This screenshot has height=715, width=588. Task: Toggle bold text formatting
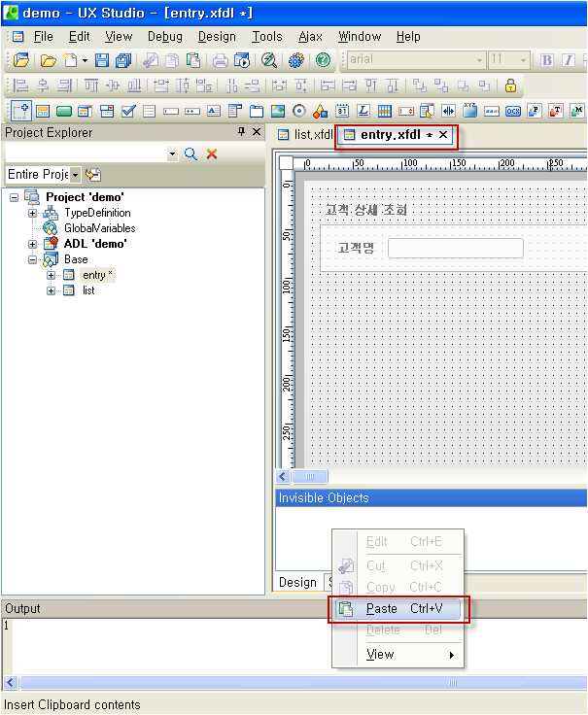click(x=546, y=60)
